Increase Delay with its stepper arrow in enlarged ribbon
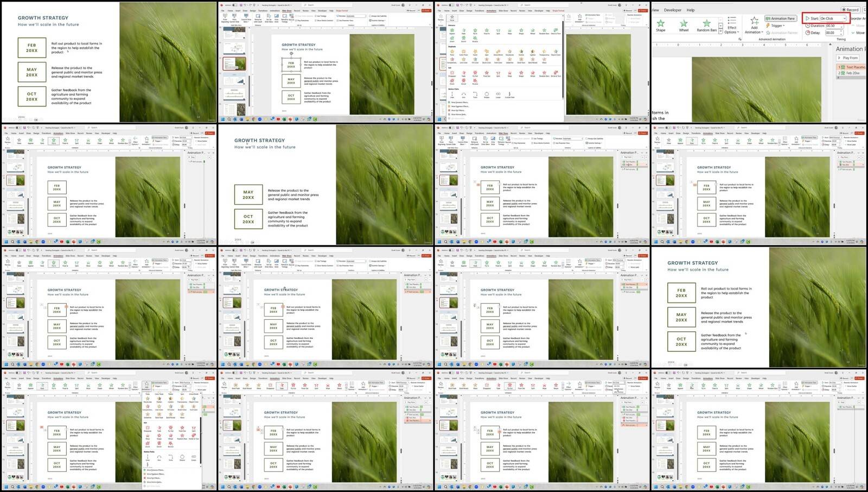Screen dimensions: 868x492 click(x=841, y=31)
